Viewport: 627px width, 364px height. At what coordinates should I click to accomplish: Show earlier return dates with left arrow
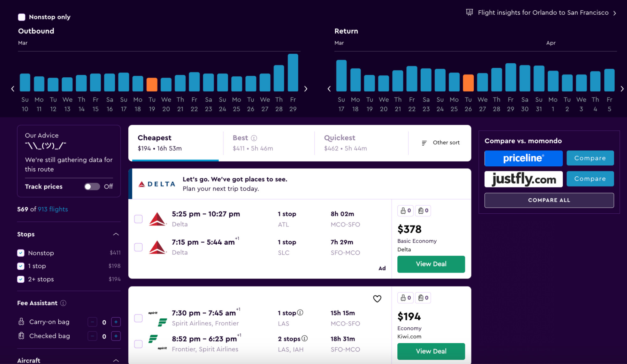tap(329, 89)
